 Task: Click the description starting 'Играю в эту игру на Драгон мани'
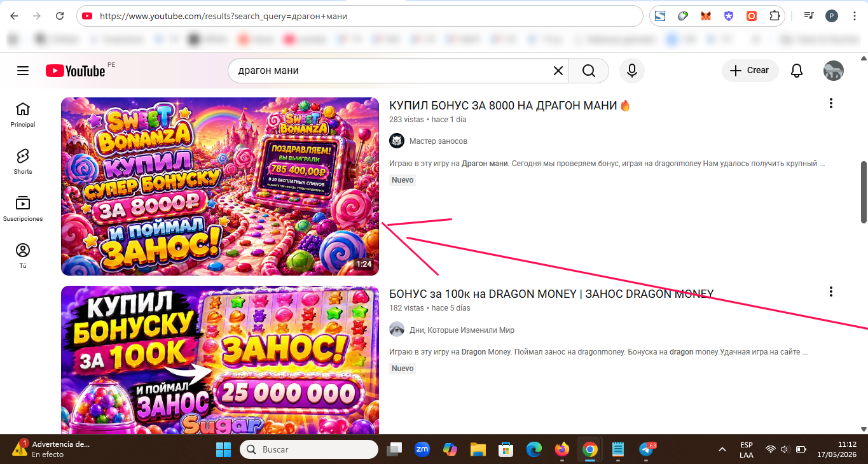click(x=607, y=164)
